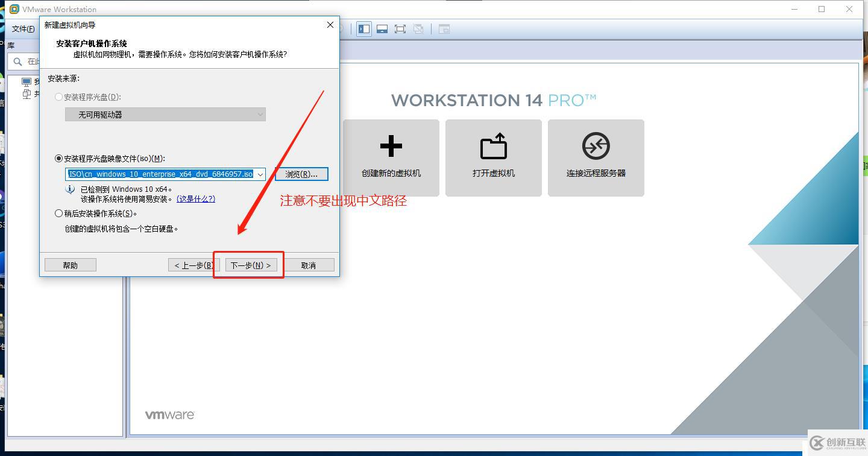Select the 安装程序光盘映像文件(M) radio button
This screenshot has width=868, height=456.
(x=58, y=158)
